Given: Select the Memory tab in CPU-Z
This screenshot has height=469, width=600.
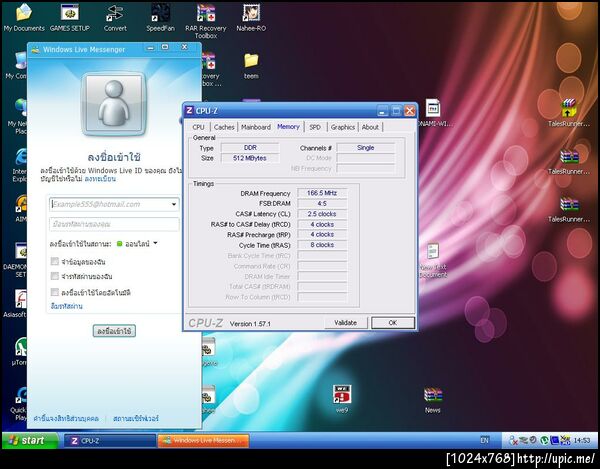Looking at the screenshot, I should pos(288,127).
